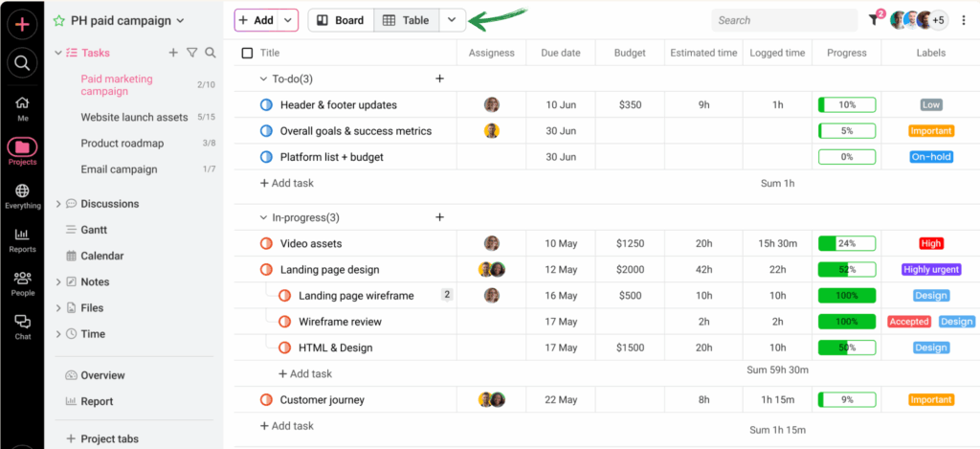Screen dimensions: 980x449
Task: Adjust the 10% progress bar of Header & footer updates
Action: point(847,105)
